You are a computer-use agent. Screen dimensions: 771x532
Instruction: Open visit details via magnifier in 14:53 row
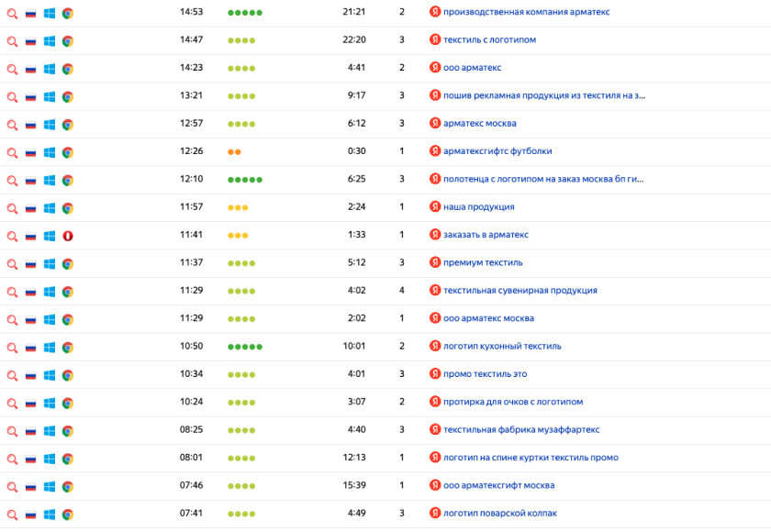[x=13, y=13]
